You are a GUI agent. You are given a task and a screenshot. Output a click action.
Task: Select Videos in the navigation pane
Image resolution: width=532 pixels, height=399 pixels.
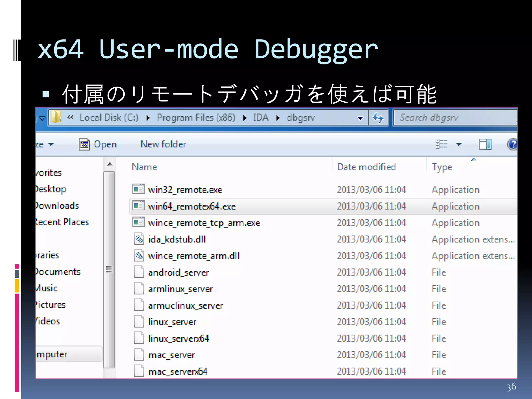tap(48, 321)
